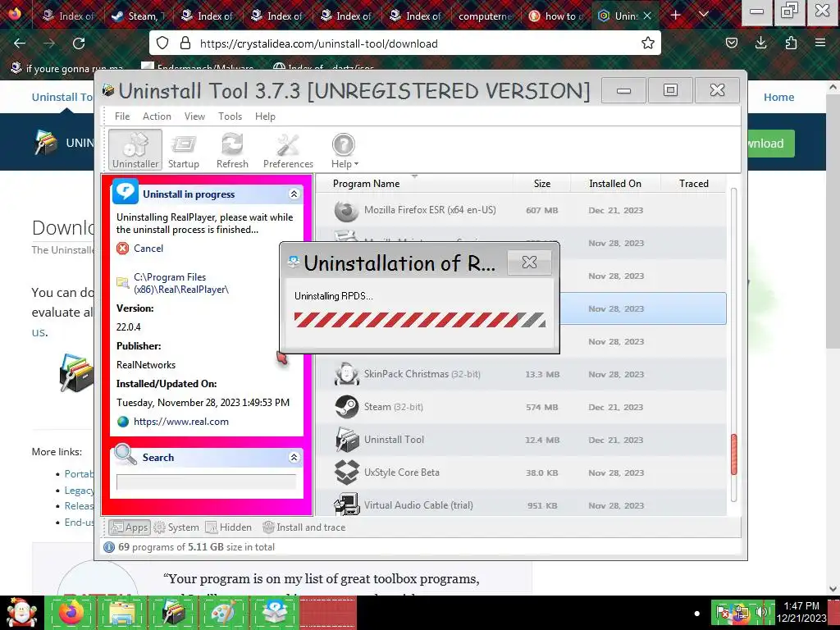Click the Steam program icon

tap(346, 407)
